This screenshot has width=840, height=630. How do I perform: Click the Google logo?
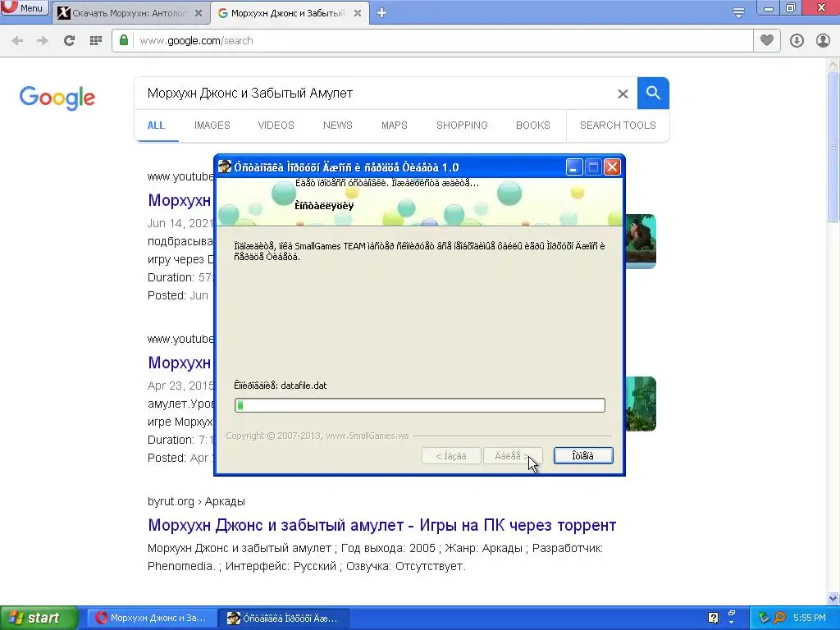(57, 98)
